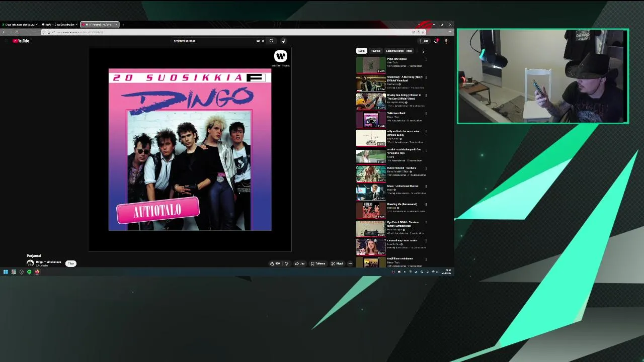Open options for 'Brushy One String' video
Image resolution: width=644 pixels, height=362 pixels.
click(x=426, y=96)
